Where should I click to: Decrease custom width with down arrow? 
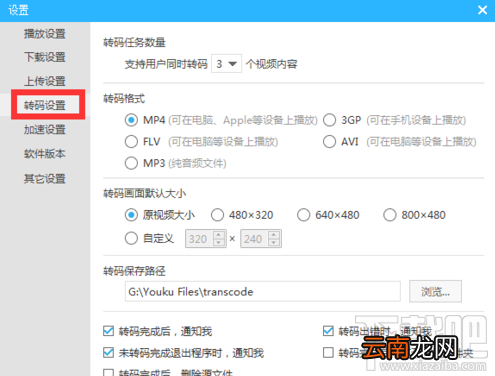[x=219, y=243]
